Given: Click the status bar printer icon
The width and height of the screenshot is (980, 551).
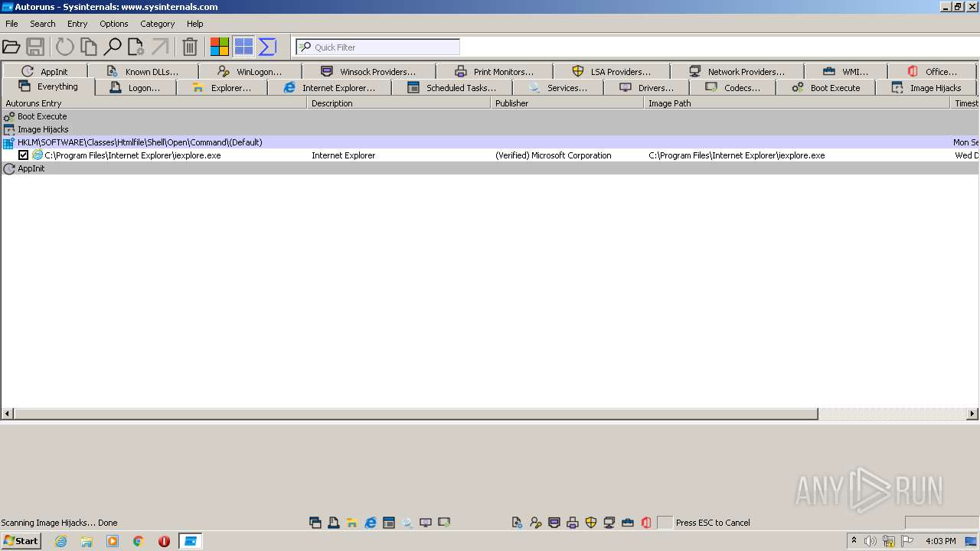Looking at the screenshot, I should coord(573,523).
